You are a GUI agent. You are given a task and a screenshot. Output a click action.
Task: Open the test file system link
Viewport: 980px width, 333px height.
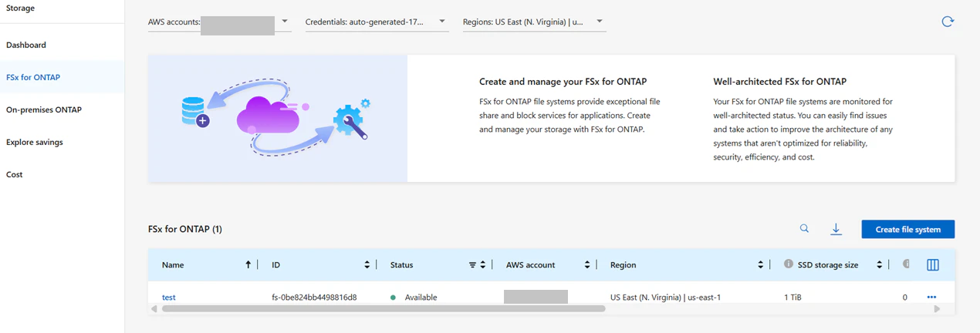tap(169, 297)
